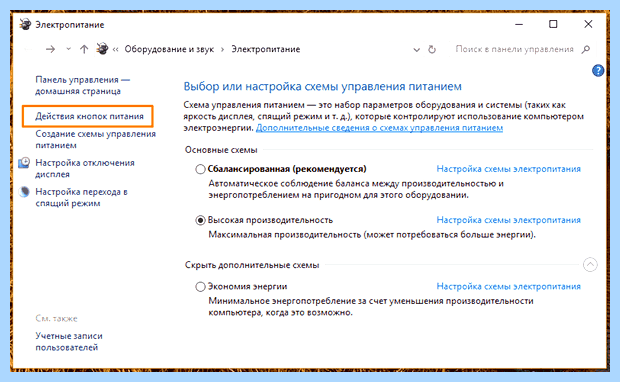
Task: Refresh the Электропитание page
Action: click(432, 49)
